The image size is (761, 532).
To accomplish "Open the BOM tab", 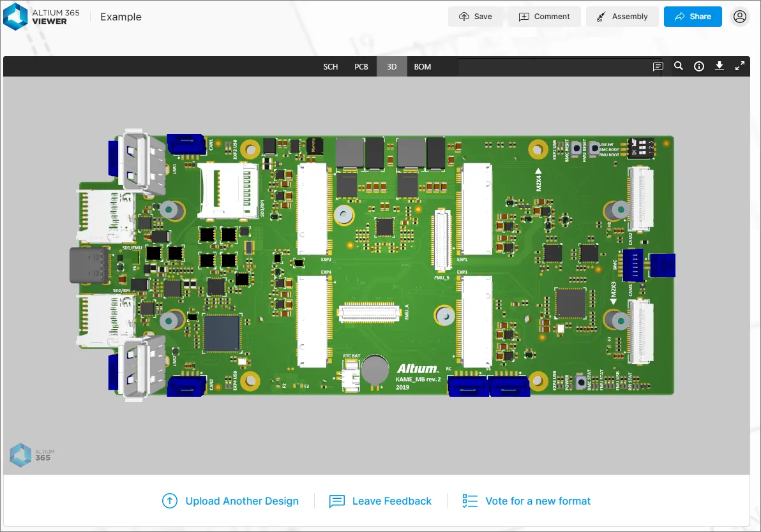I will pyautogui.click(x=423, y=66).
